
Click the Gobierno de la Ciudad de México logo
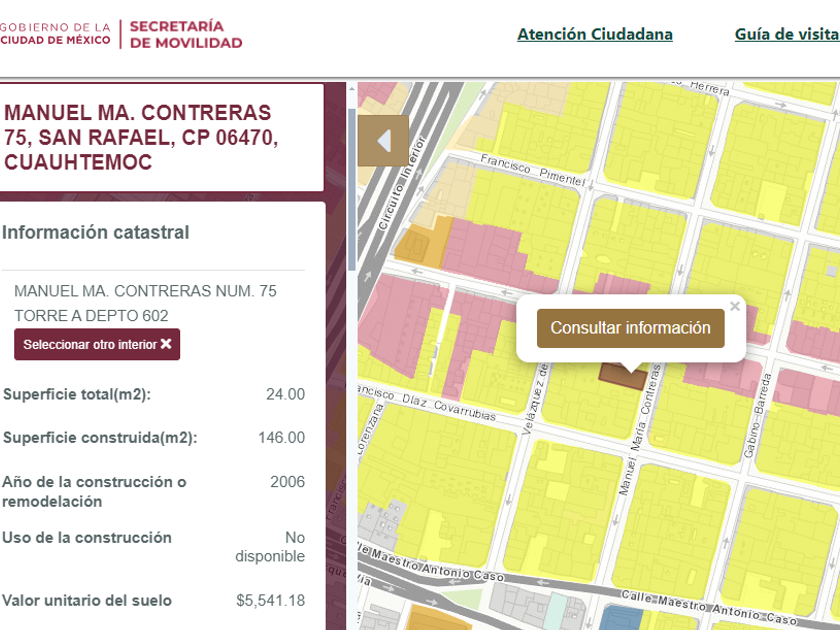[55, 34]
